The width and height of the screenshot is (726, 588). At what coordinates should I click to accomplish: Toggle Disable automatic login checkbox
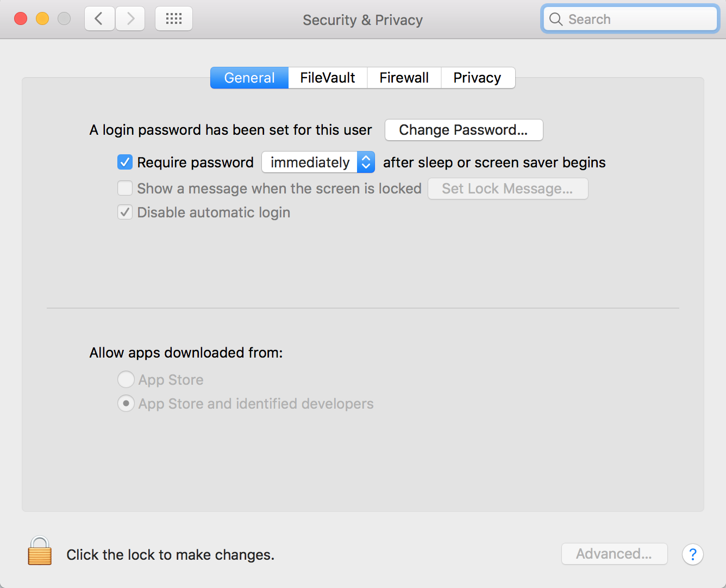pos(125,212)
